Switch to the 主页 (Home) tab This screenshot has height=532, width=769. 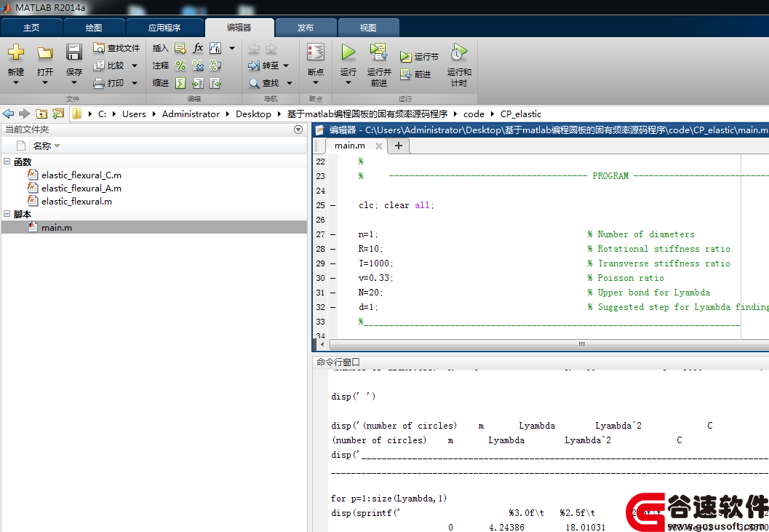31,28
